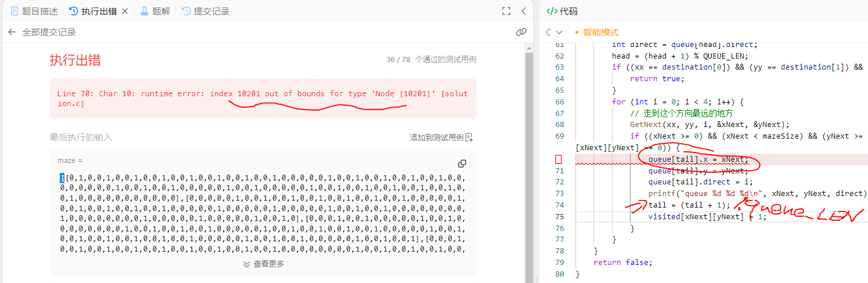Open the 提交记录 tab
The width and height of the screenshot is (868, 283).
[206, 11]
